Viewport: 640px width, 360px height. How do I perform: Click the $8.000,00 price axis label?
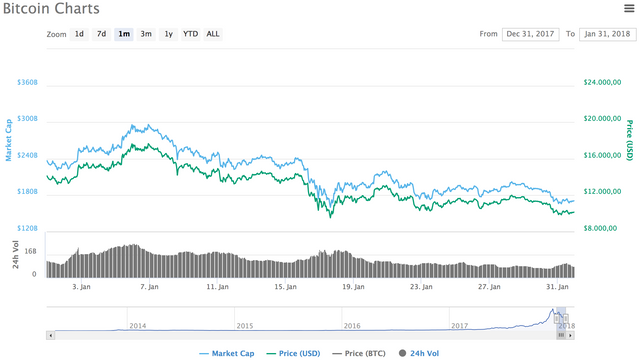point(600,228)
